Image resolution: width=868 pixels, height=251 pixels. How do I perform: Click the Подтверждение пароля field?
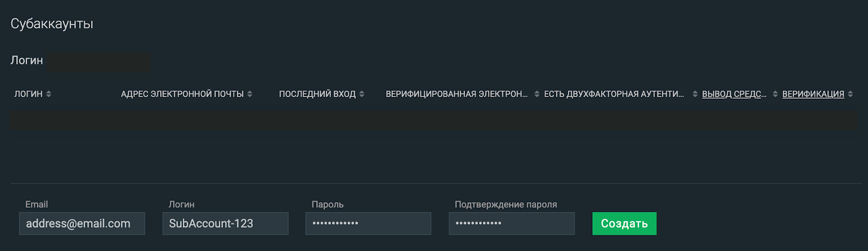[511, 223]
